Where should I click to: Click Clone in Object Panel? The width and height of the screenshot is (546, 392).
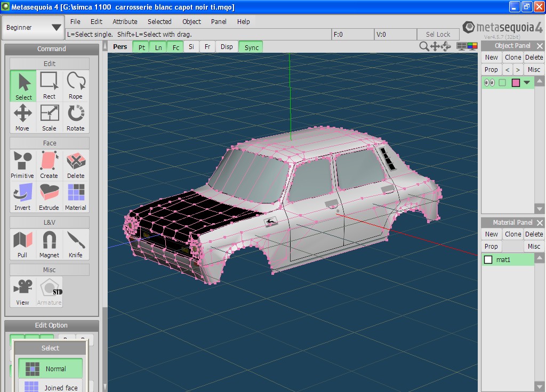click(x=513, y=58)
